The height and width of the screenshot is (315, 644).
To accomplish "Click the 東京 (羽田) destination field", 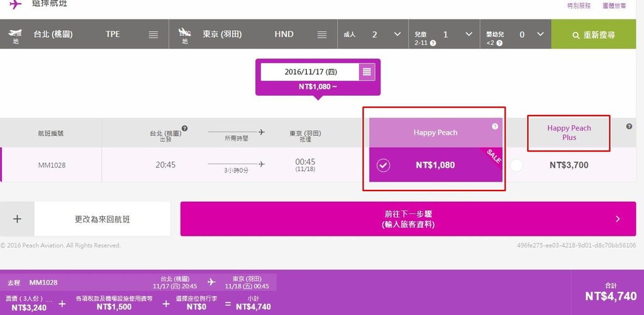I will [253, 34].
